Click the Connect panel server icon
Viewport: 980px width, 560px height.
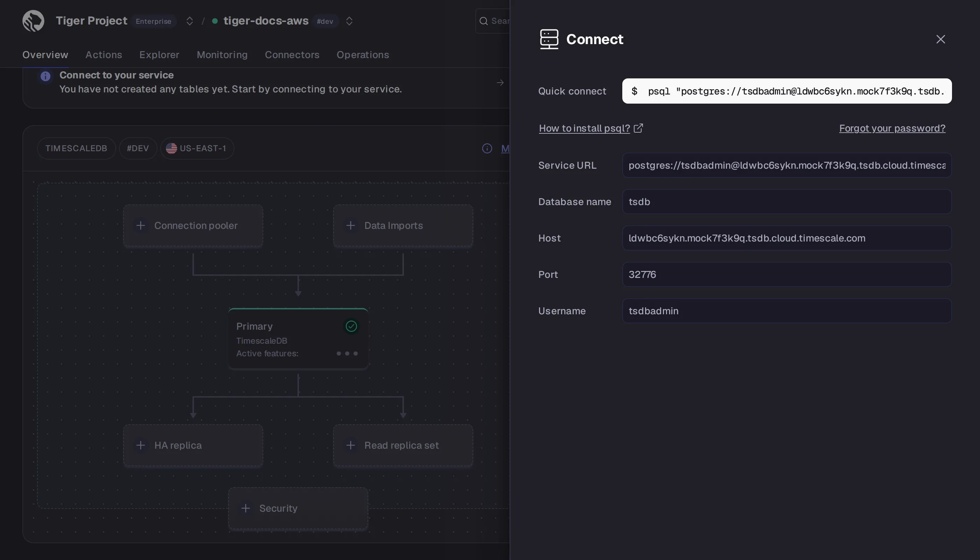click(x=549, y=39)
